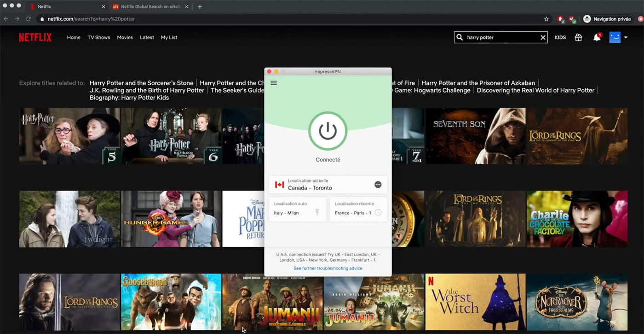
Task: Open Goosebumps thumbnail
Action: point(171,302)
